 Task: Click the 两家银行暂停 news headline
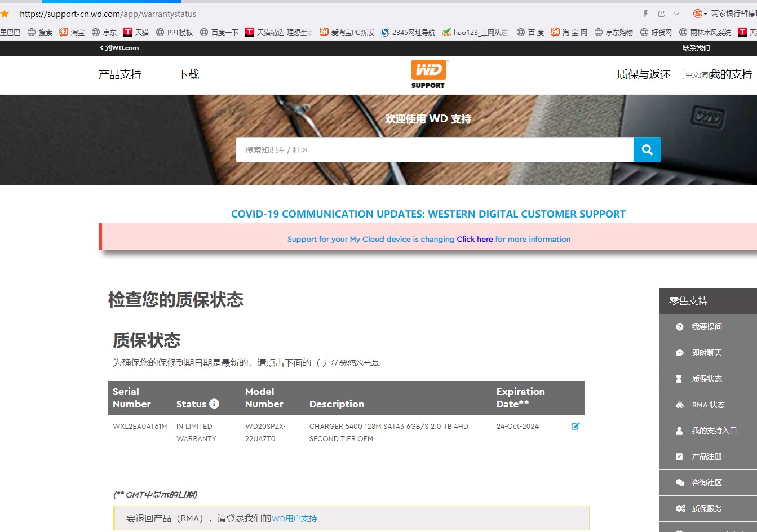pos(734,14)
